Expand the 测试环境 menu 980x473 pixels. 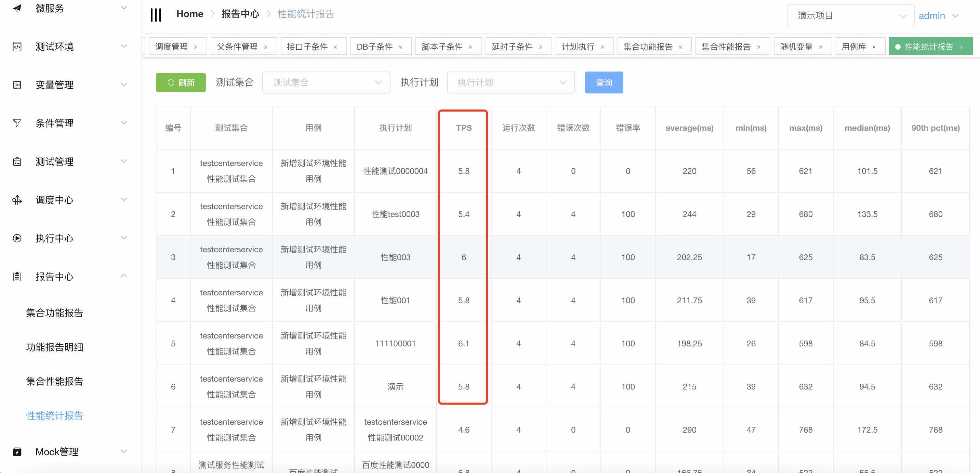point(124,46)
